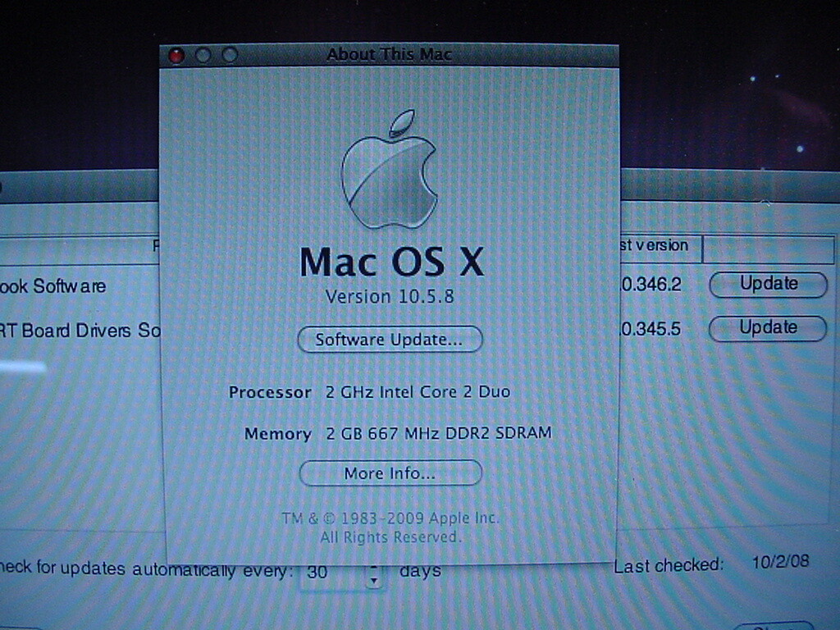The height and width of the screenshot is (630, 840).
Task: Click the Mac OS X heading
Action: coord(391,262)
